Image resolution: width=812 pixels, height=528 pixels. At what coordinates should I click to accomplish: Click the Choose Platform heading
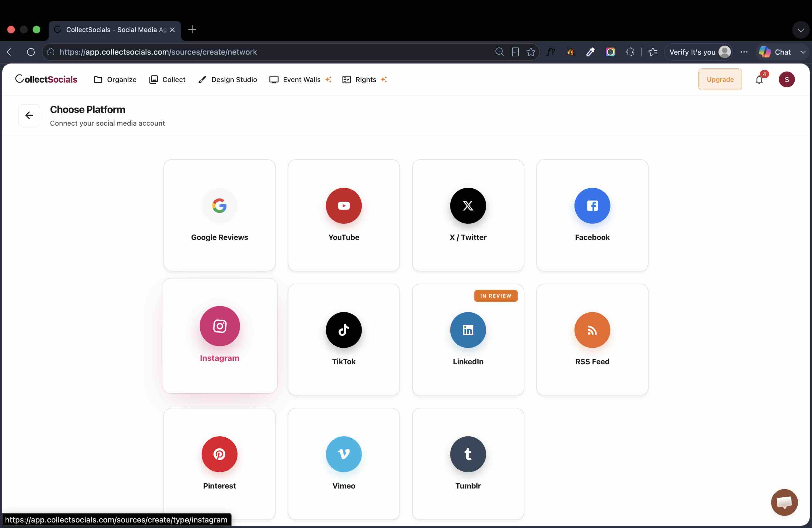click(x=88, y=109)
